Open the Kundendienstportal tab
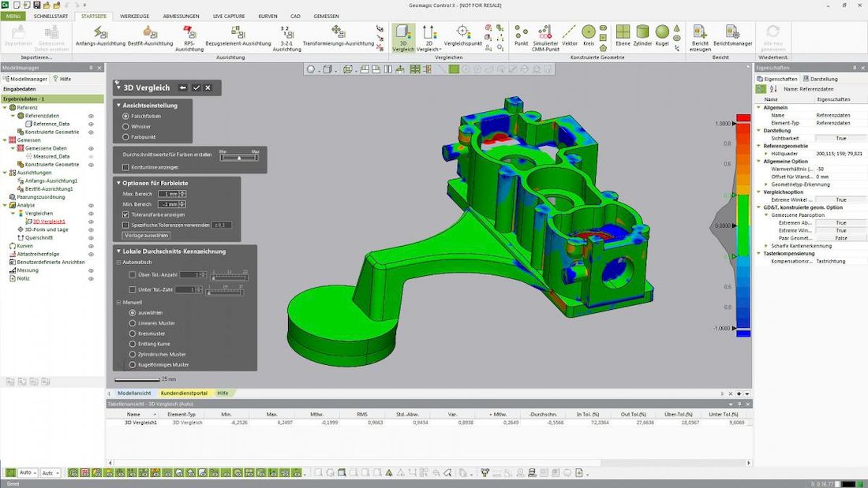The width and height of the screenshot is (868, 488). (x=184, y=393)
